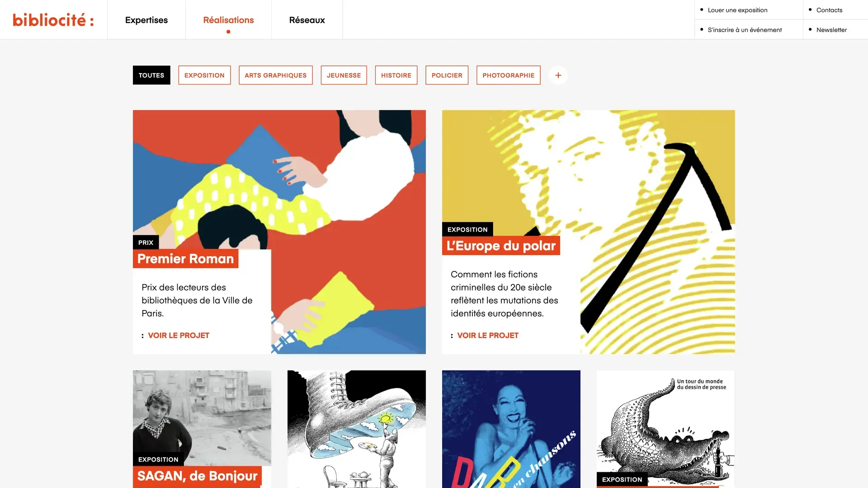Viewport: 868px width, 488px height.
Task: Select the POLICIER filter tag
Action: click(x=447, y=75)
